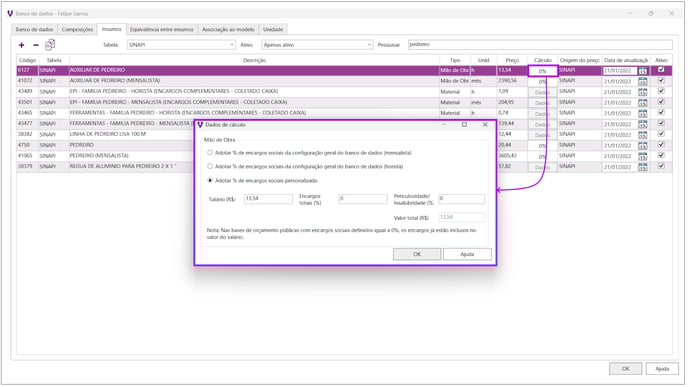Maximize the Dados de cálculo dialog
This screenshot has width=688, height=387.
(464, 125)
